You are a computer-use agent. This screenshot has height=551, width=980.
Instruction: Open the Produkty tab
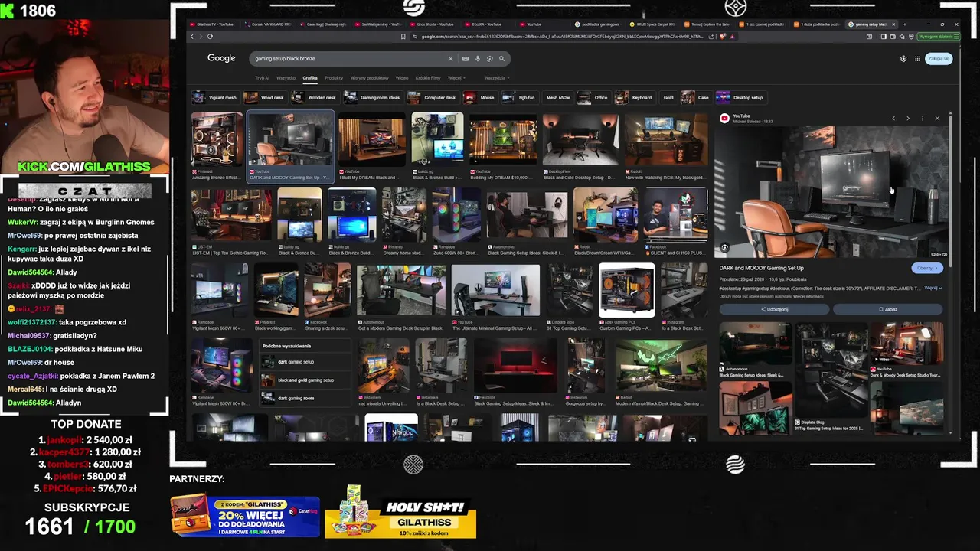[334, 78]
